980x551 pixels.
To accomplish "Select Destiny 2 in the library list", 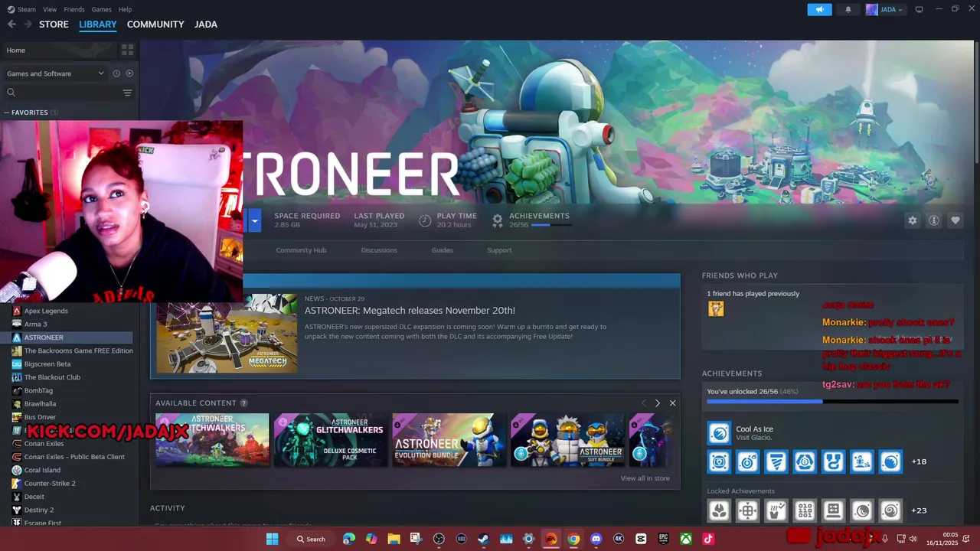I will [39, 510].
